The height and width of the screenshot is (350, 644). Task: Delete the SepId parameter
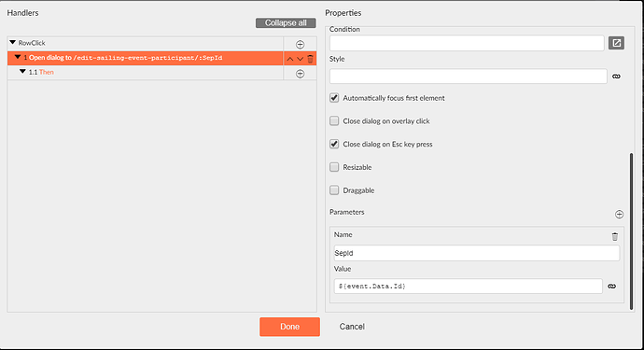[x=615, y=236]
